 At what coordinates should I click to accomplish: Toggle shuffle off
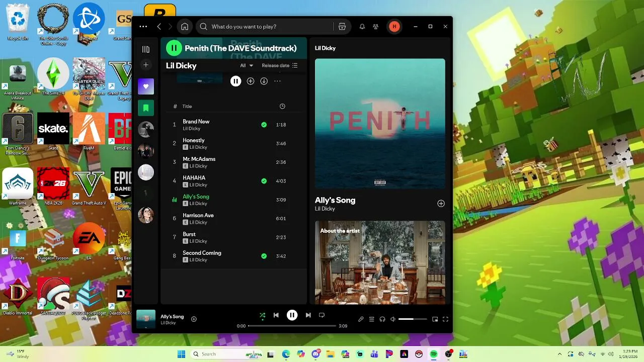(262, 315)
